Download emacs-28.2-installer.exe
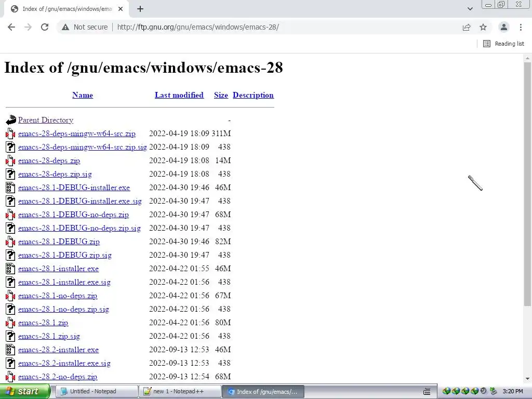The width and height of the screenshot is (532, 399). coord(58,350)
